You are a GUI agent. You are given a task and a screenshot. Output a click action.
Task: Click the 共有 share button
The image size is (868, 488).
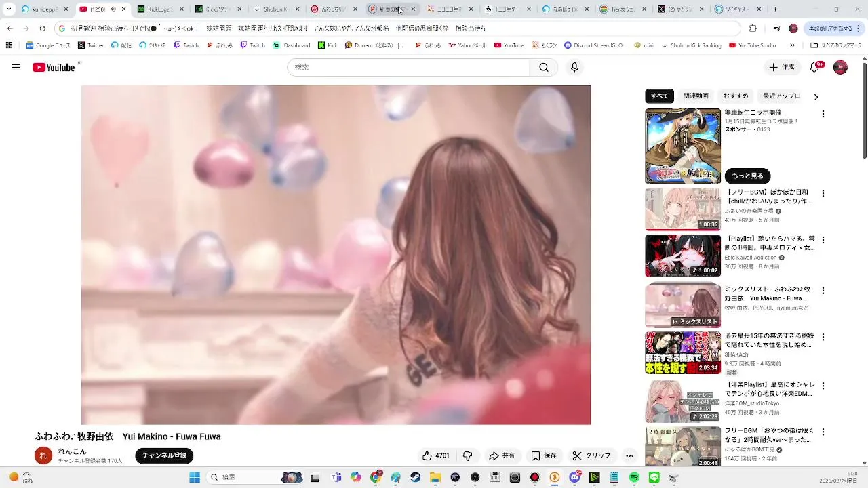click(502, 455)
